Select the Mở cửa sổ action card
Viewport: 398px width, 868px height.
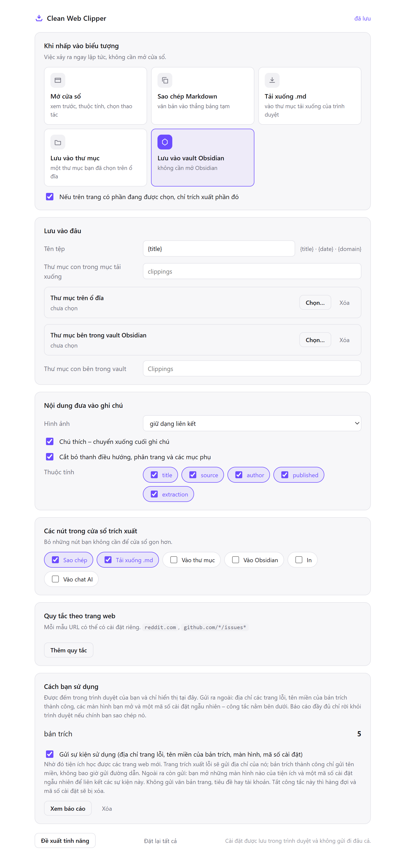(x=95, y=96)
